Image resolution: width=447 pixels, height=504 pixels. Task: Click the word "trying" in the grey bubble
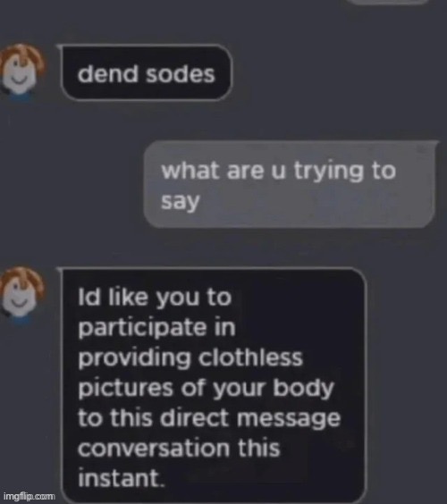click(x=328, y=172)
